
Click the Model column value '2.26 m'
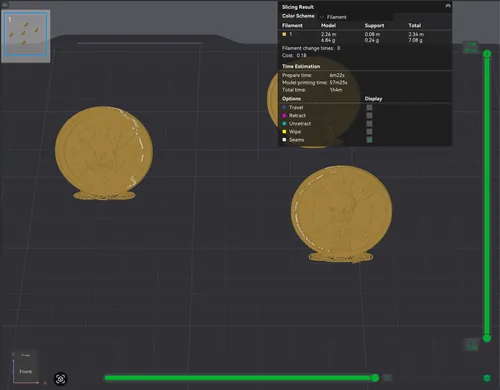coord(329,34)
